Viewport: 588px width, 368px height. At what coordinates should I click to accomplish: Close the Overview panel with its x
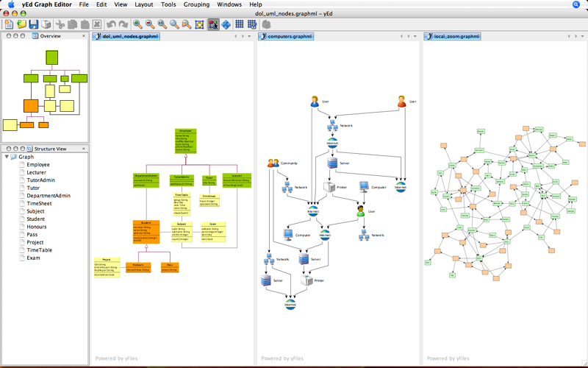pyautogui.click(x=8, y=35)
